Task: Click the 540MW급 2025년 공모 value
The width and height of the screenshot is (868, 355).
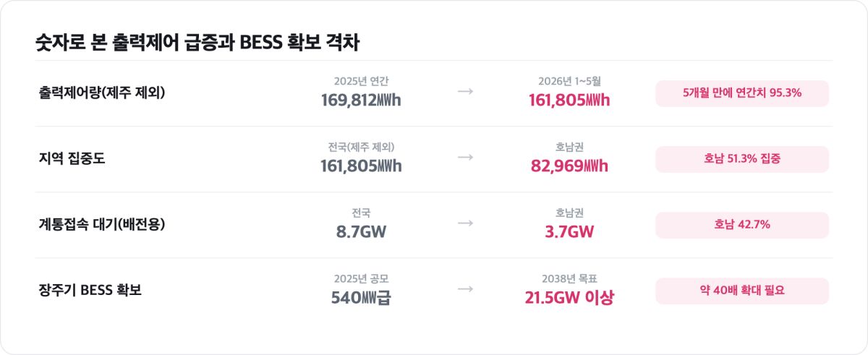Action: (361, 297)
